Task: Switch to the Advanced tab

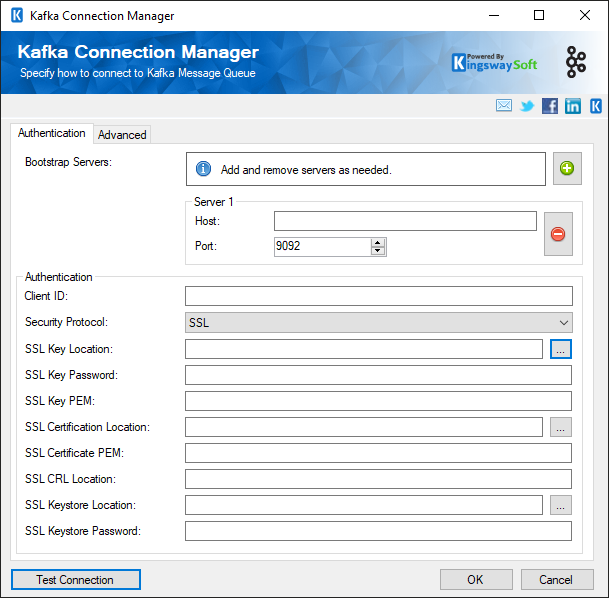Action: point(122,135)
